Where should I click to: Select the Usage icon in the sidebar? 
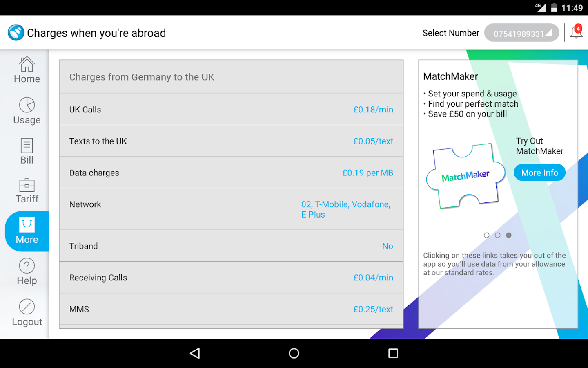pos(26,110)
